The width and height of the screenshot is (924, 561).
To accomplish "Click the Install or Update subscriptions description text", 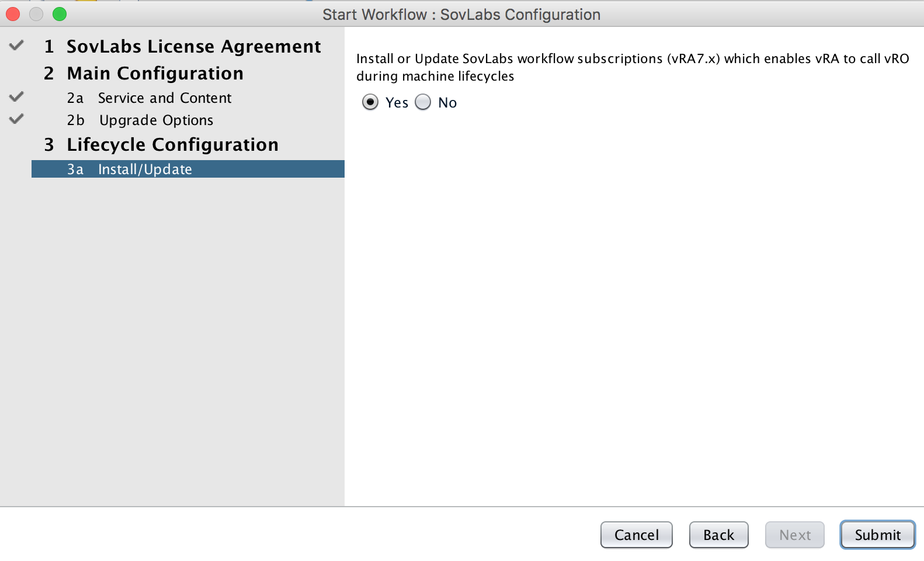I will click(633, 67).
